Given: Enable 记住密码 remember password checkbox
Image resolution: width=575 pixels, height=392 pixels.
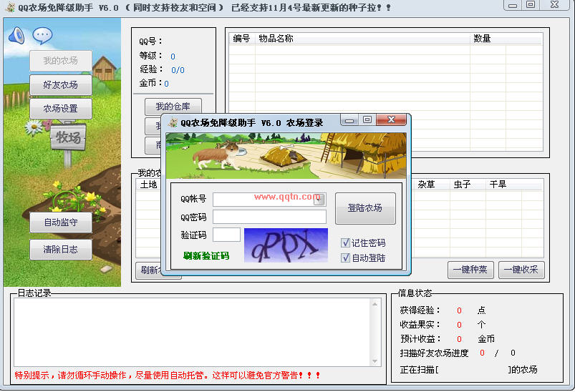Looking at the screenshot, I should 345,243.
